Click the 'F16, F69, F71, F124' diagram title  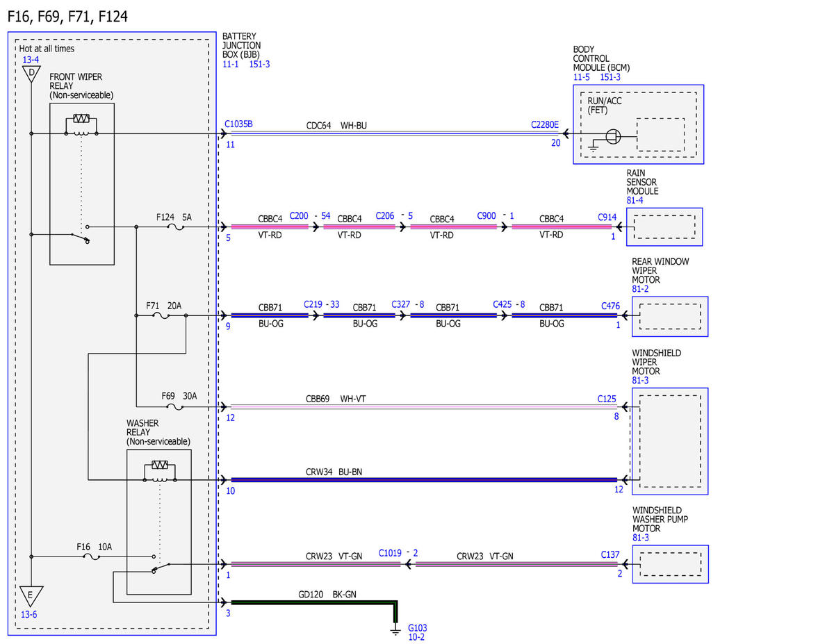tap(67, 17)
